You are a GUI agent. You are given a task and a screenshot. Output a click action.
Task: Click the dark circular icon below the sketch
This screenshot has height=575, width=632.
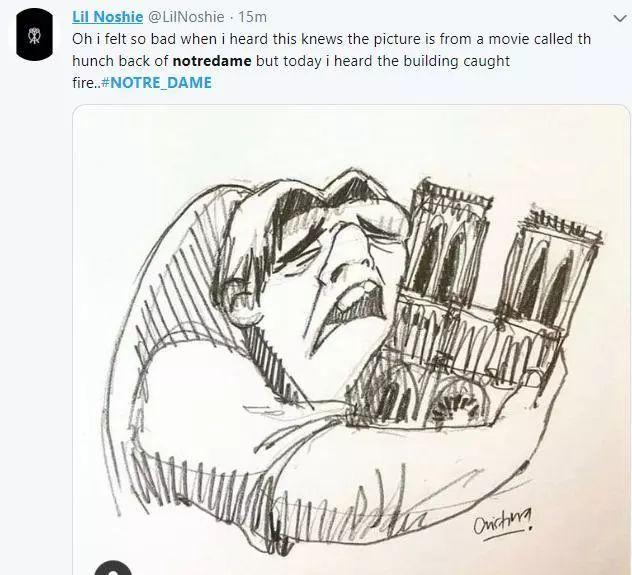coord(113,568)
